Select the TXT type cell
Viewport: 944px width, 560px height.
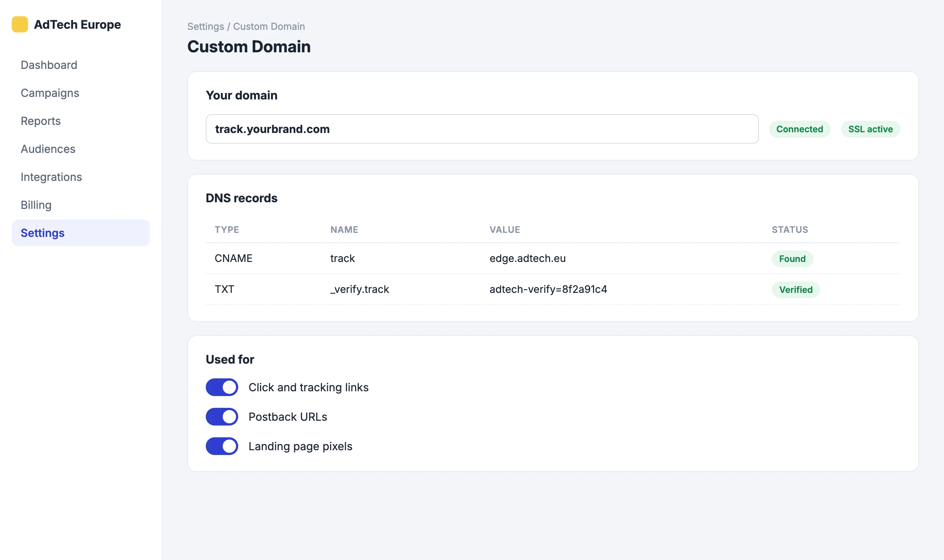click(225, 290)
